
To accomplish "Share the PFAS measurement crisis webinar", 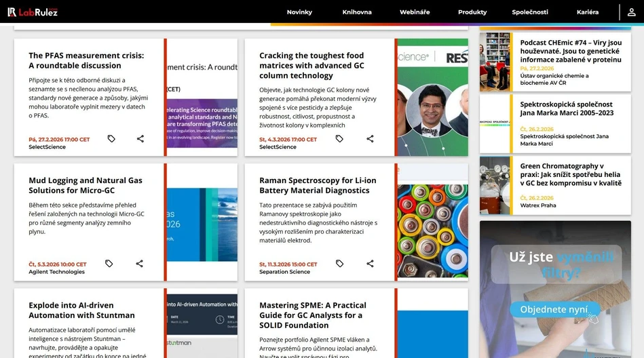I will click(x=140, y=139).
